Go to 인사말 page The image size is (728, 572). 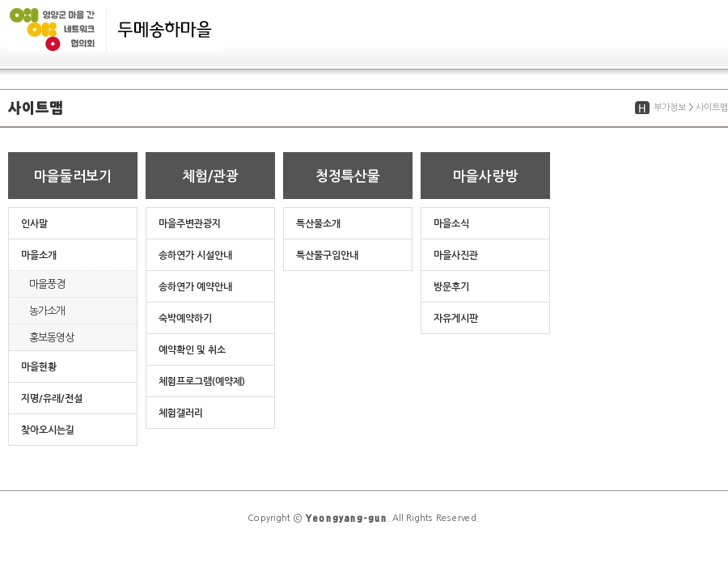click(x=73, y=223)
